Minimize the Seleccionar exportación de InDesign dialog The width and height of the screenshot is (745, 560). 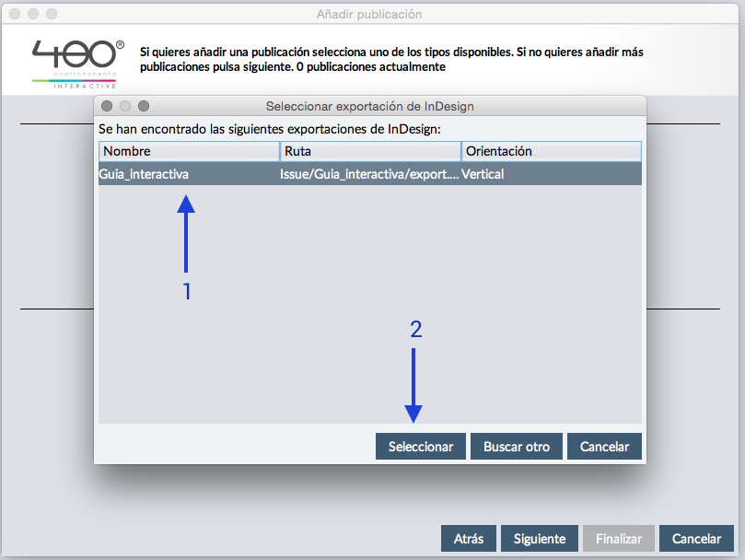(x=125, y=107)
